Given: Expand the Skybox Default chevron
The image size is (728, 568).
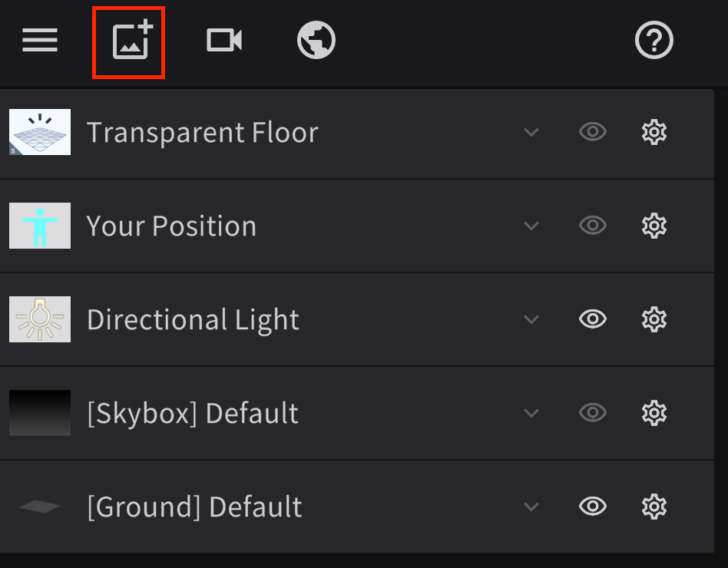Looking at the screenshot, I should coord(531,413).
